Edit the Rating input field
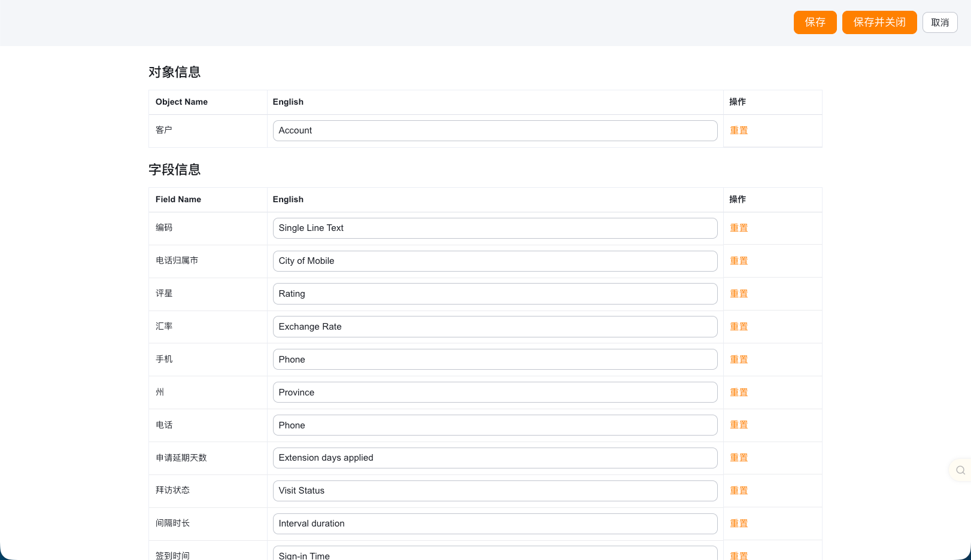Viewport: 971px width, 560px height. (x=495, y=294)
